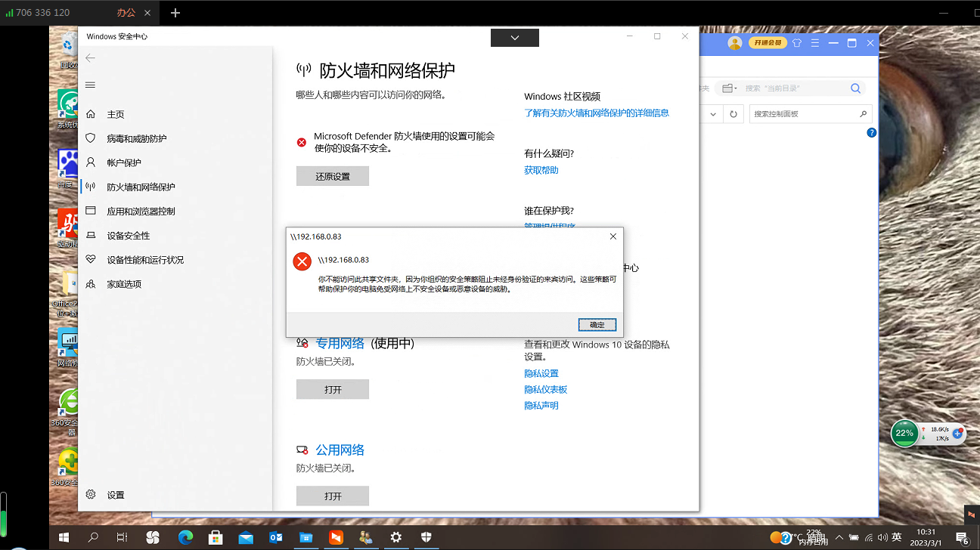Click 打开 under 专用网络
This screenshot has height=550, width=980.
click(333, 389)
